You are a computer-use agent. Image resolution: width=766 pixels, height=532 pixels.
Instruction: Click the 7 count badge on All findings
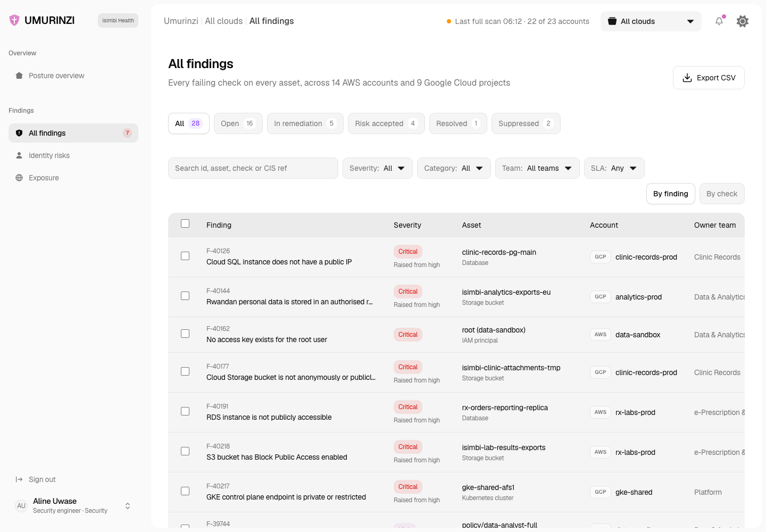[x=128, y=133]
